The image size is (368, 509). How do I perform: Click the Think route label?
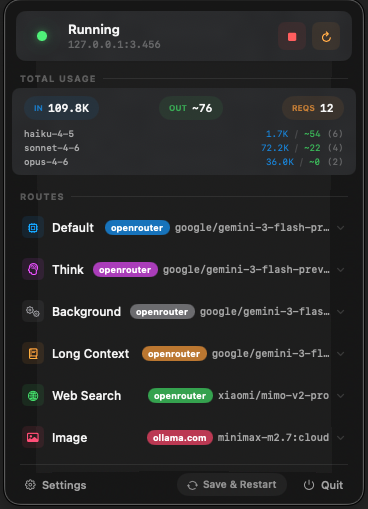pyautogui.click(x=68, y=270)
